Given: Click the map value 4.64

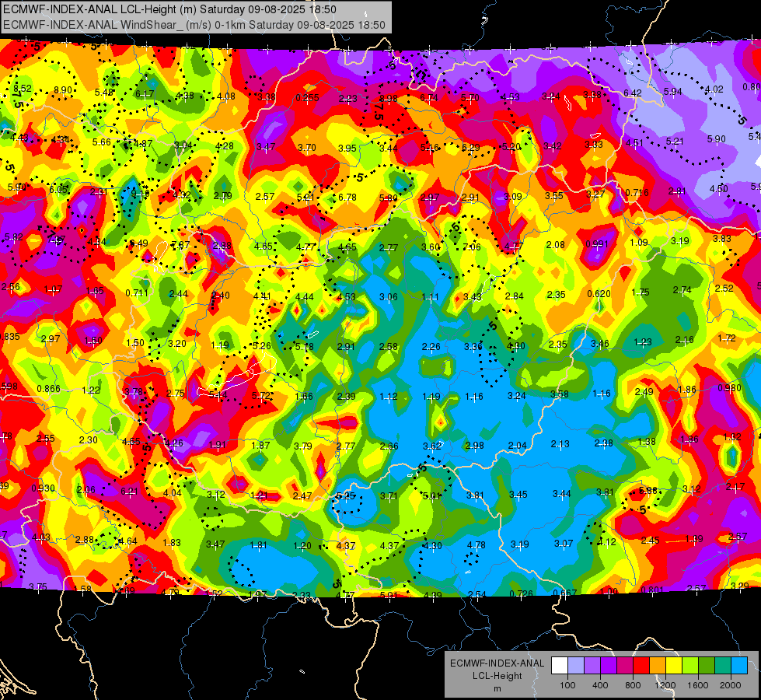Looking at the screenshot, I should point(128,541).
